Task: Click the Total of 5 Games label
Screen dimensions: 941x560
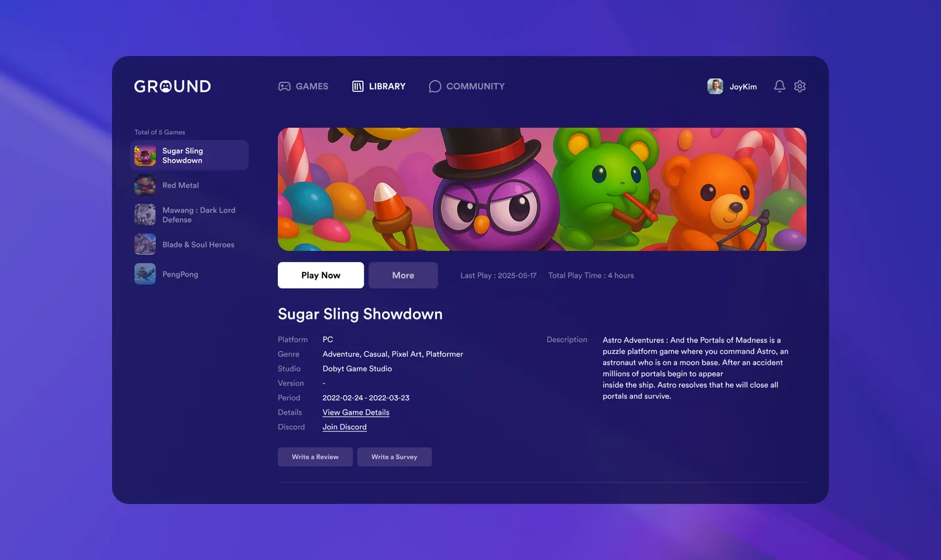Action: [x=160, y=132]
